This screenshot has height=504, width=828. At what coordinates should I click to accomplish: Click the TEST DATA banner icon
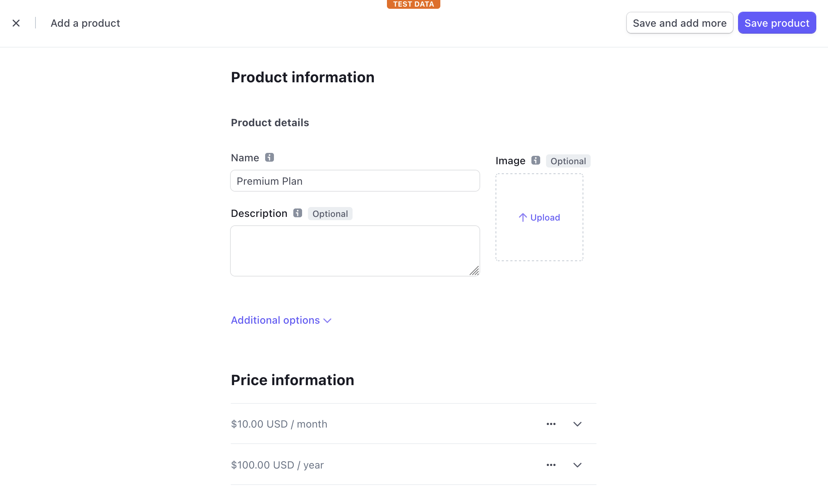[414, 4]
